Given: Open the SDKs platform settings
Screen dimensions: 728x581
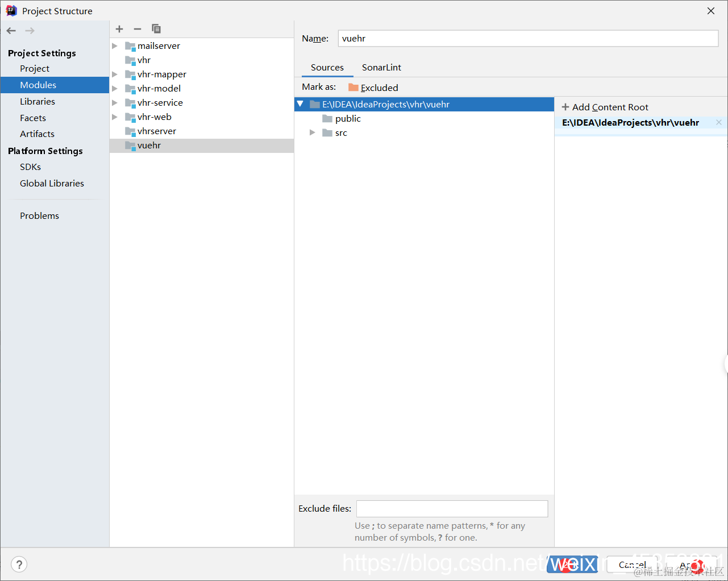Looking at the screenshot, I should [31, 167].
